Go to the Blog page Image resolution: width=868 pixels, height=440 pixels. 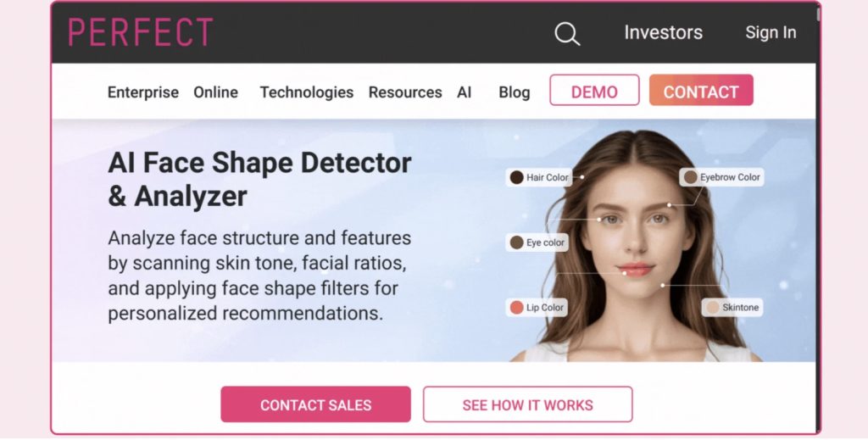click(515, 92)
